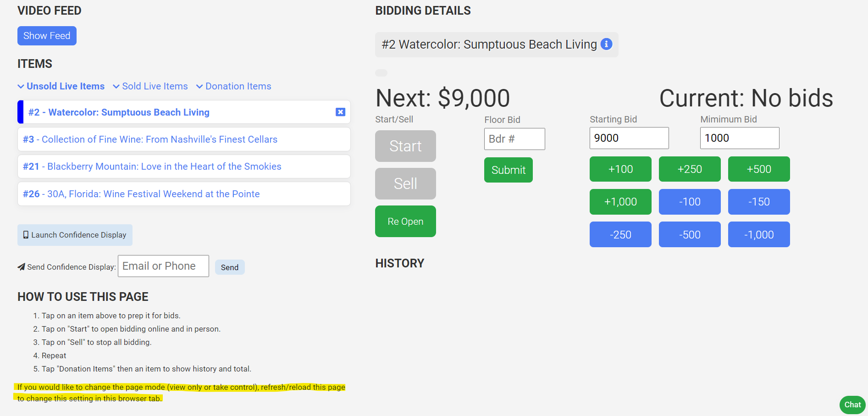The width and height of the screenshot is (868, 416).
Task: Open the Chat bubble
Action: point(852,405)
